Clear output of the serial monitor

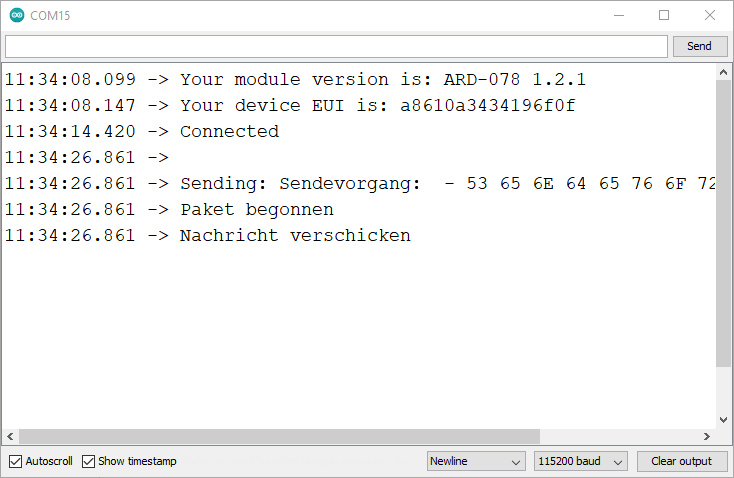click(682, 462)
